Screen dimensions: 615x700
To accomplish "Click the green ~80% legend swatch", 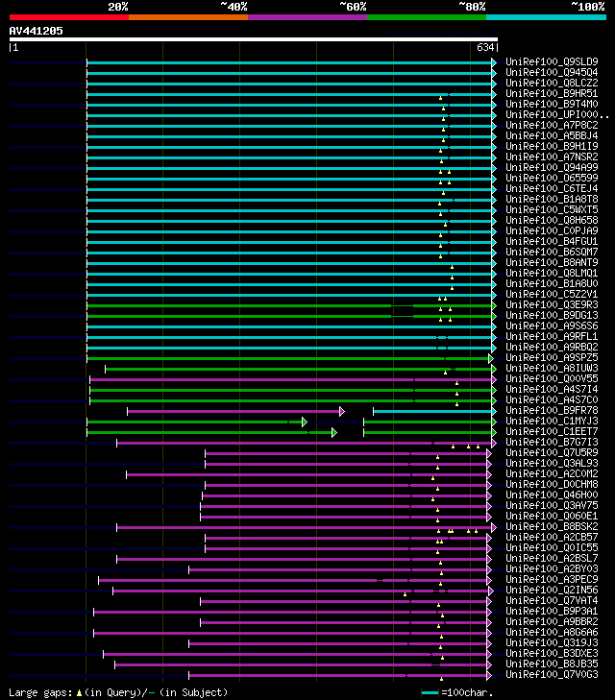I will coord(427,17).
